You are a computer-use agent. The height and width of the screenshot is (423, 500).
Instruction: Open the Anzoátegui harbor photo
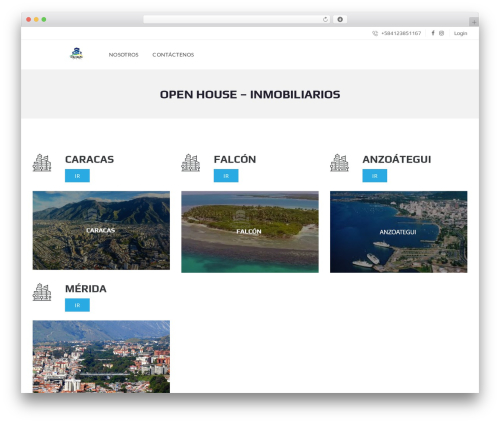coord(399,232)
